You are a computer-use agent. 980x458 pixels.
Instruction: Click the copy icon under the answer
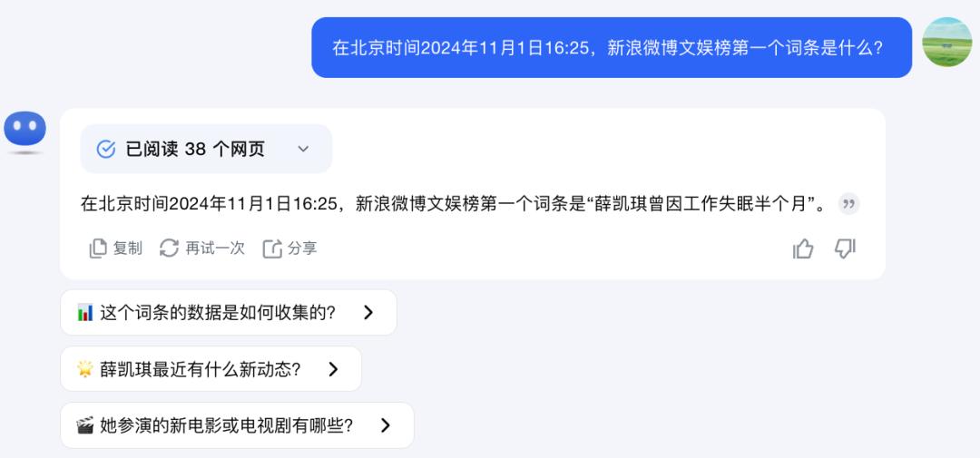point(98,248)
